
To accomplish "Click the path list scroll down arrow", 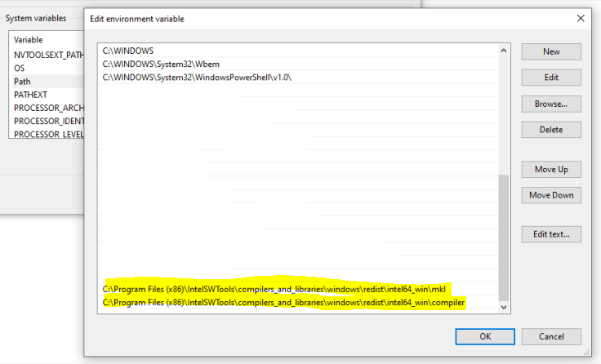I will pos(504,308).
